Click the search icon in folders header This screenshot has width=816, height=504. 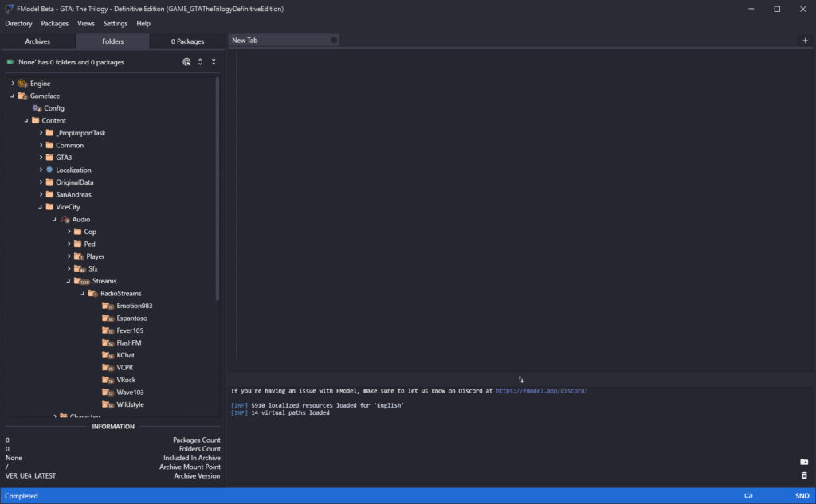186,62
